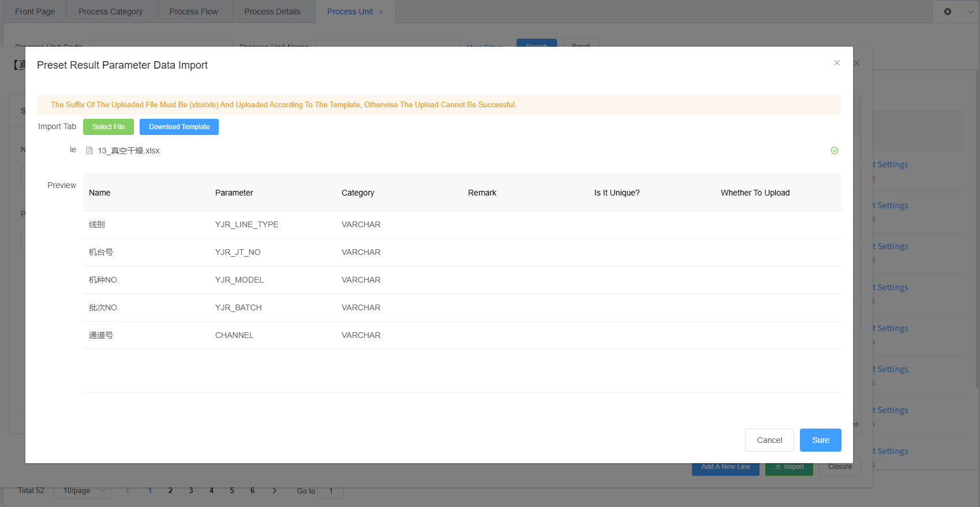This screenshot has height=507, width=980.
Task: Click the Parameter column header
Action: point(234,193)
